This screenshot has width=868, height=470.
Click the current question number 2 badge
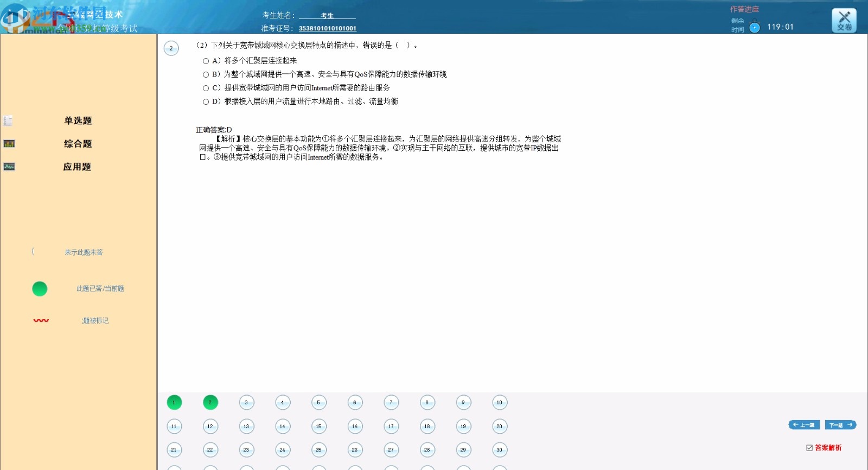pos(171,48)
